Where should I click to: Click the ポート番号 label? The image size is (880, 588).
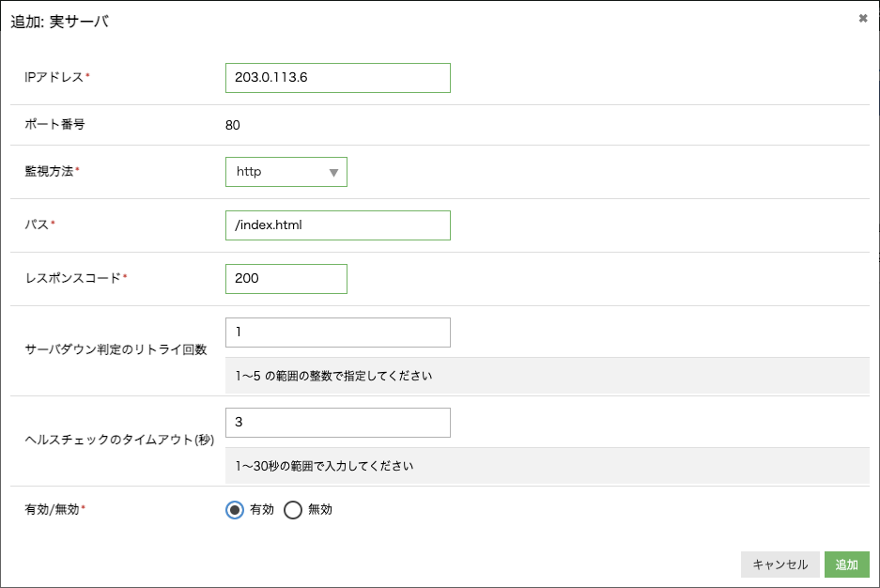(54, 124)
